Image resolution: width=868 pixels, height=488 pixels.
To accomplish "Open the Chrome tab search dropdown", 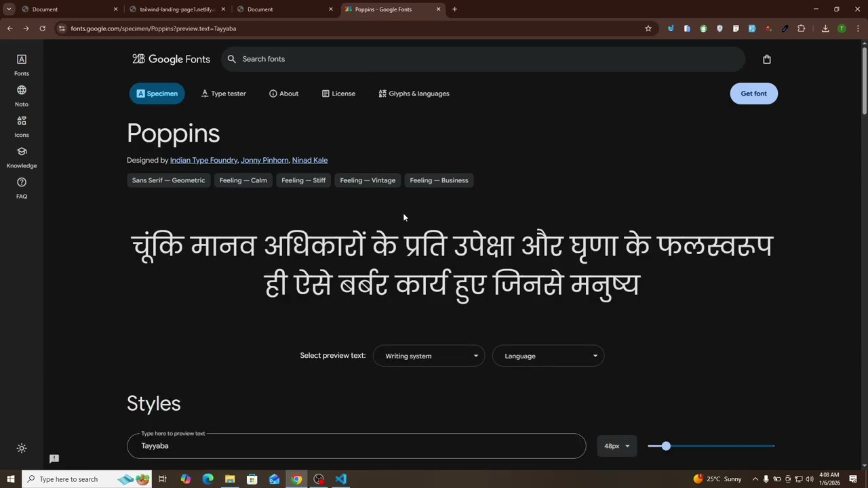I will point(9,9).
